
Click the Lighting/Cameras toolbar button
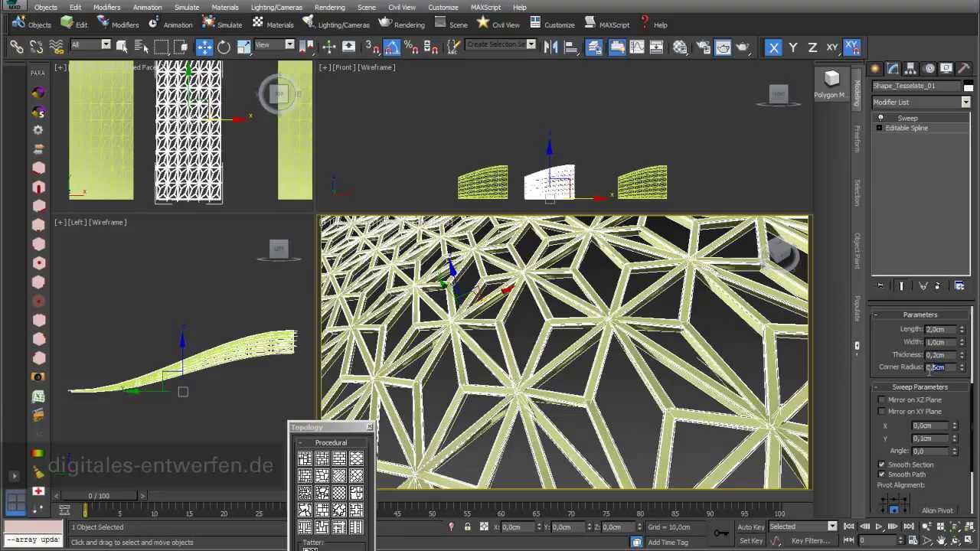pyautogui.click(x=336, y=24)
